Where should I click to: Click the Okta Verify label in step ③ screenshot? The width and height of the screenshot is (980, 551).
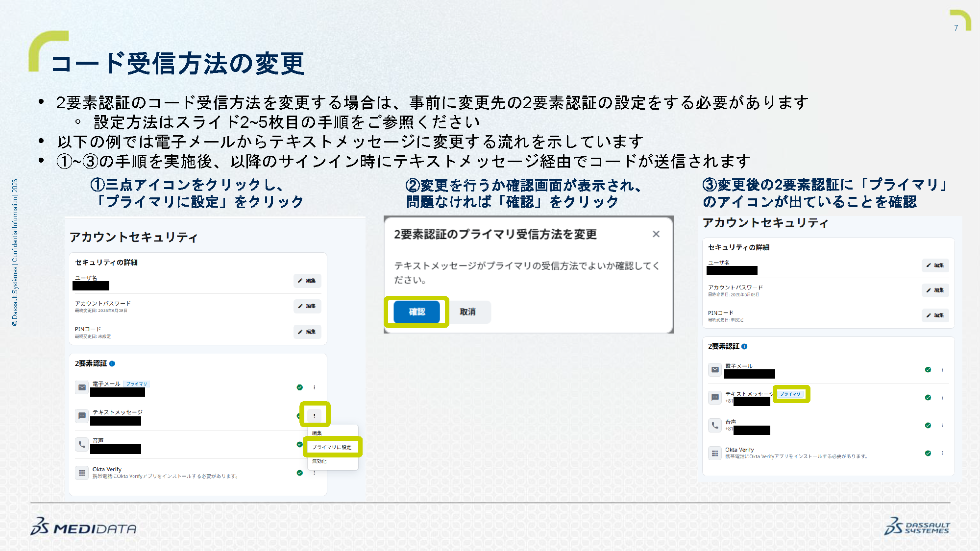pyautogui.click(x=739, y=450)
